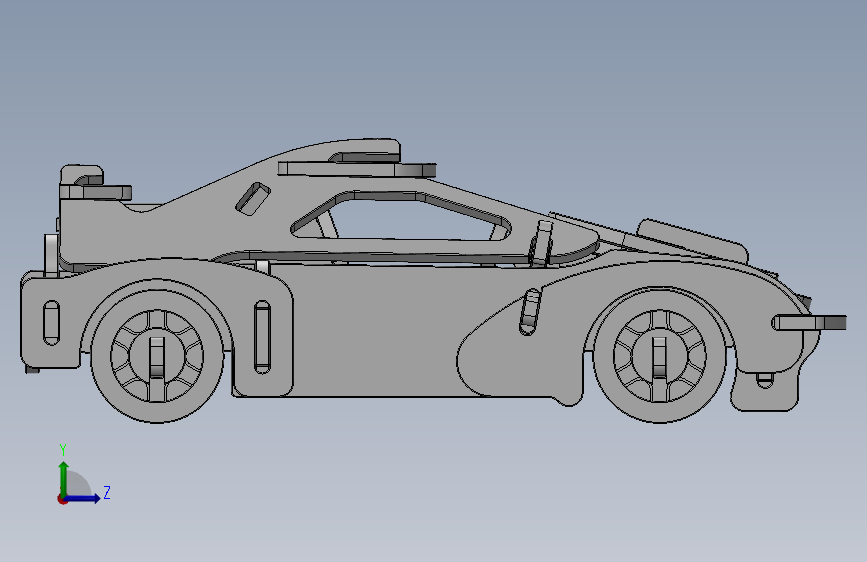The width and height of the screenshot is (867, 562).
Task: Click the green Y axis arrow of the triad
Action: point(64,478)
